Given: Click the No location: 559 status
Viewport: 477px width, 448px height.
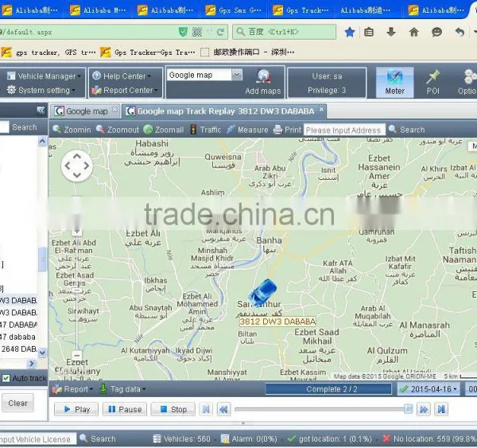Looking at the screenshot, I should [429, 439].
